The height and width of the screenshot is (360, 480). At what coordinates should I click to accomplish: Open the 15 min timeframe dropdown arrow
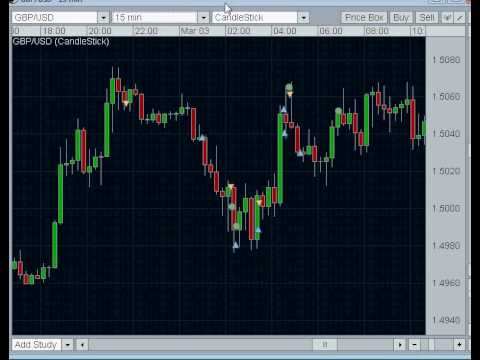[x=203, y=17]
